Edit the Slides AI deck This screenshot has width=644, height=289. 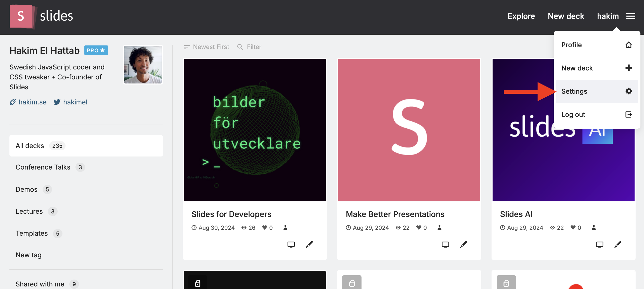[618, 244]
